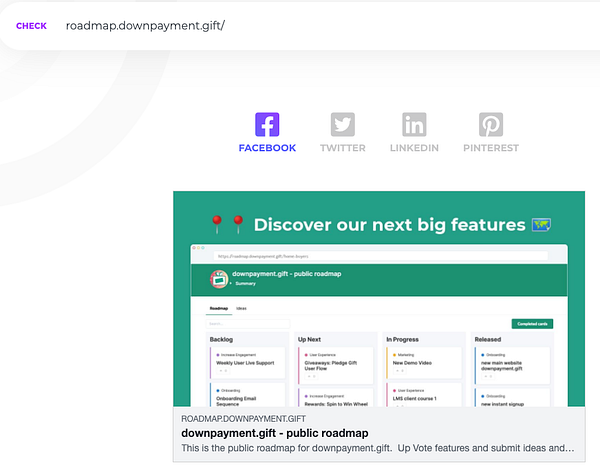The image size is (600, 474).
Task: Click the Roadmap tab in preview image
Action: tap(219, 308)
